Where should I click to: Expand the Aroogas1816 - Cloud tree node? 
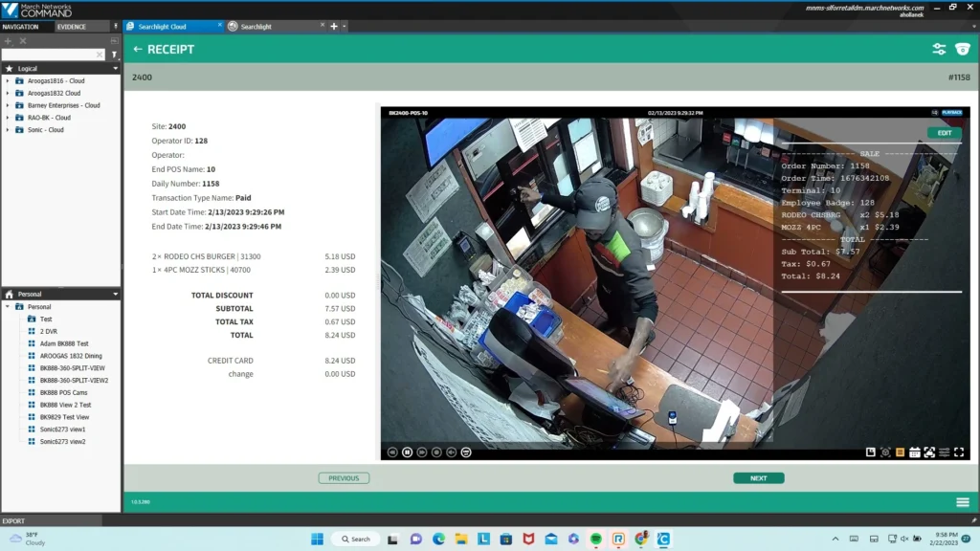pyautogui.click(x=8, y=81)
